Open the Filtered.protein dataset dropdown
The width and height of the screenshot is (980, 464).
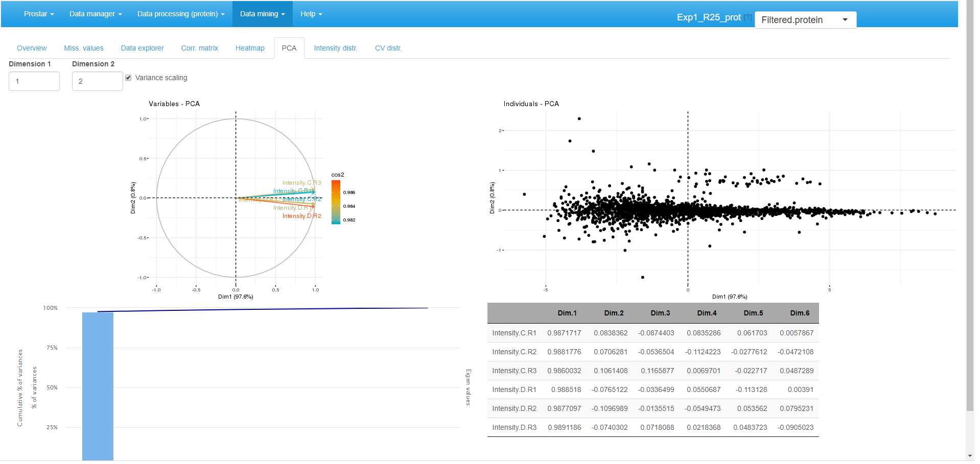tap(805, 19)
